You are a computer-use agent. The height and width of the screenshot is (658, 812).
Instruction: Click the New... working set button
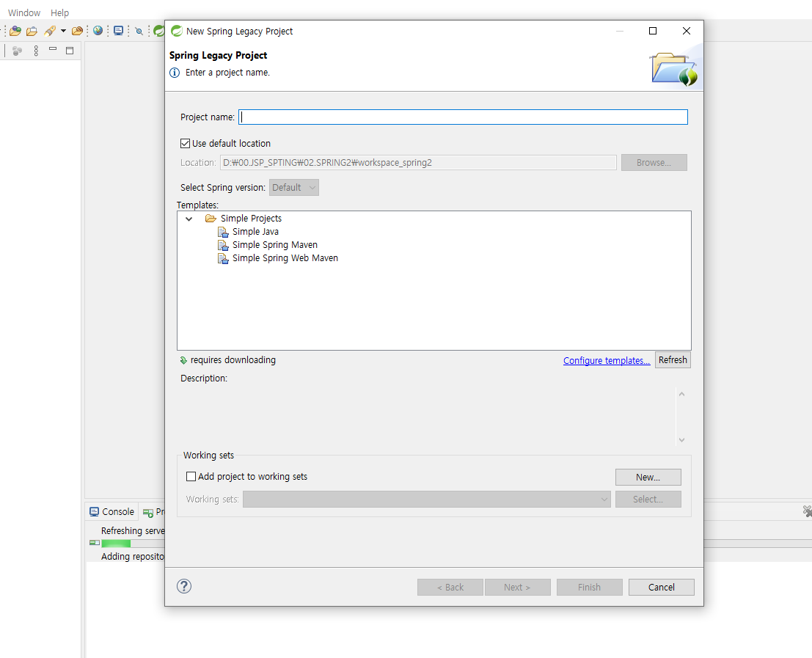pyautogui.click(x=648, y=478)
